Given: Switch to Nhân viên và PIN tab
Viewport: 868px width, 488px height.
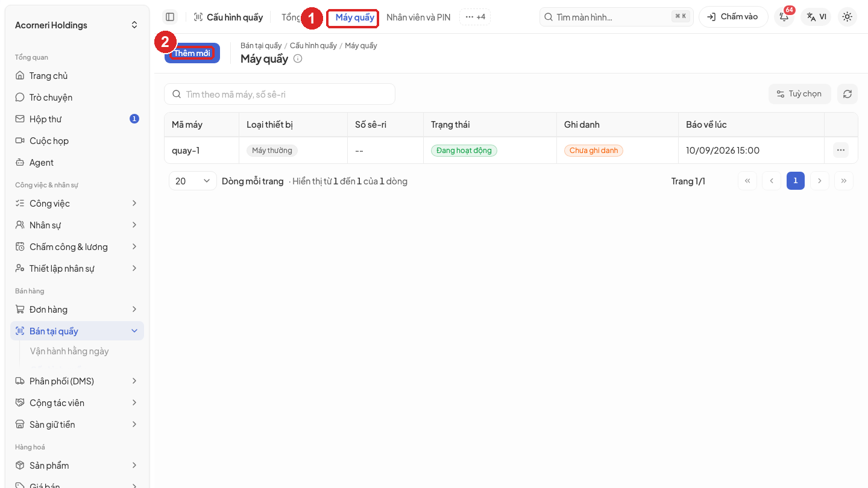Looking at the screenshot, I should click(x=418, y=17).
